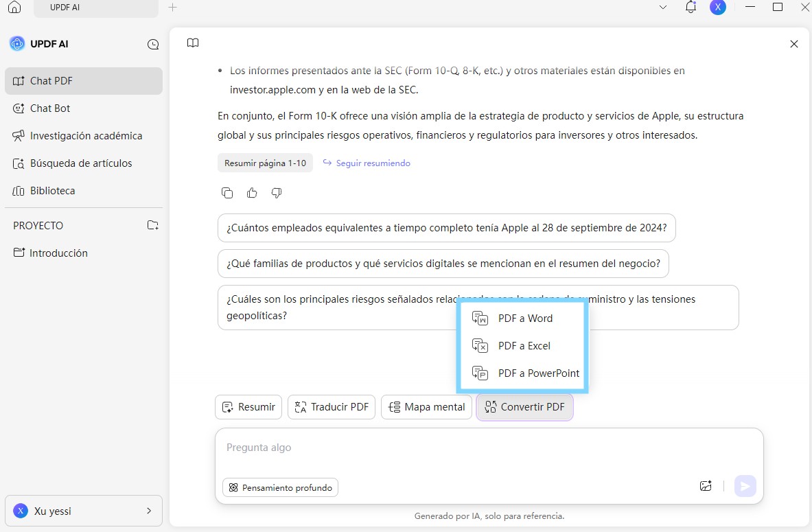Click the send message arrow button

(745, 485)
